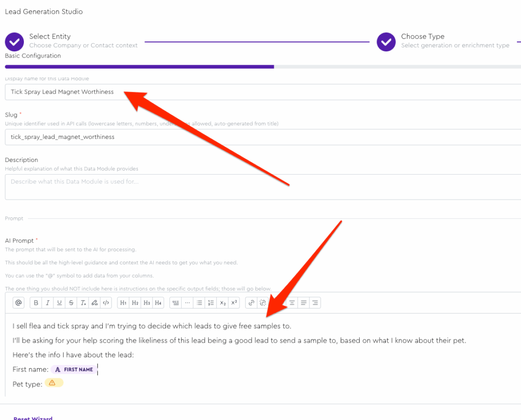Click the FIRST NAME variable chip
The image size is (521, 420).
74,370
